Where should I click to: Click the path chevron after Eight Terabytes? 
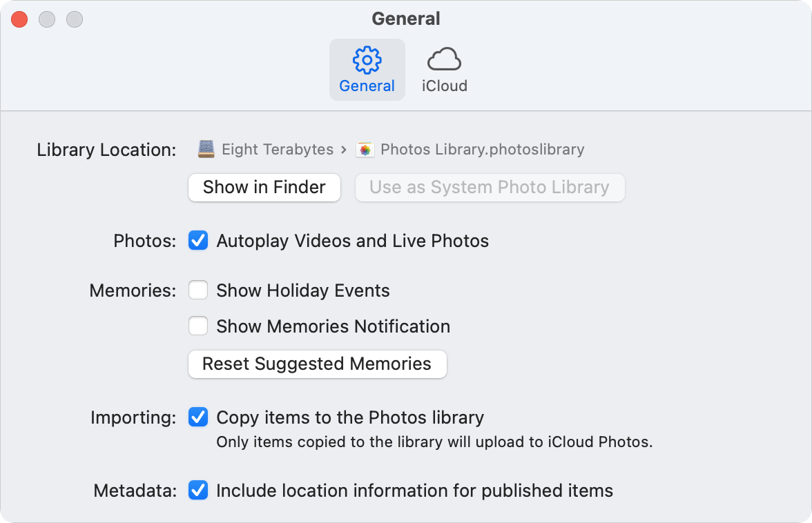(343, 150)
